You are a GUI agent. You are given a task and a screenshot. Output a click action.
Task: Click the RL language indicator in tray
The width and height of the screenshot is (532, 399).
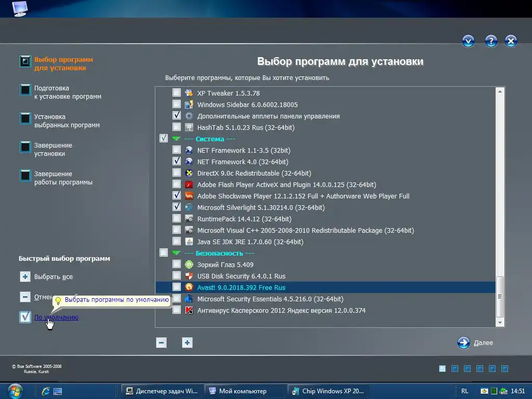point(464,391)
